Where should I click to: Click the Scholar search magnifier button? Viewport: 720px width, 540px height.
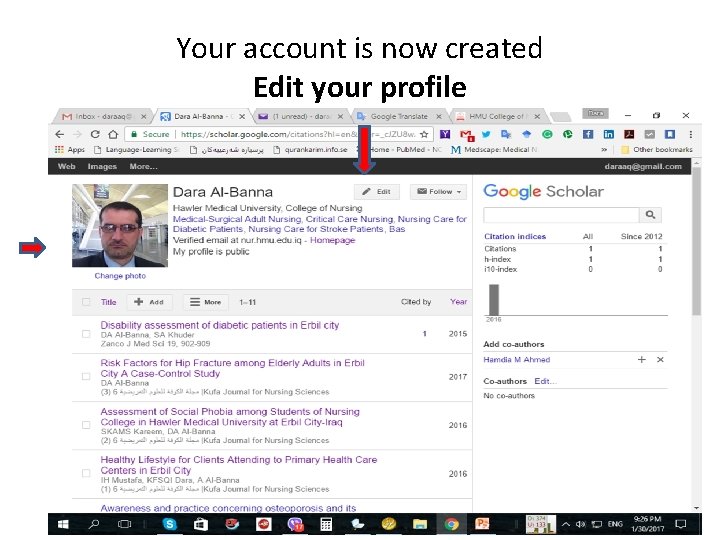(x=650, y=214)
